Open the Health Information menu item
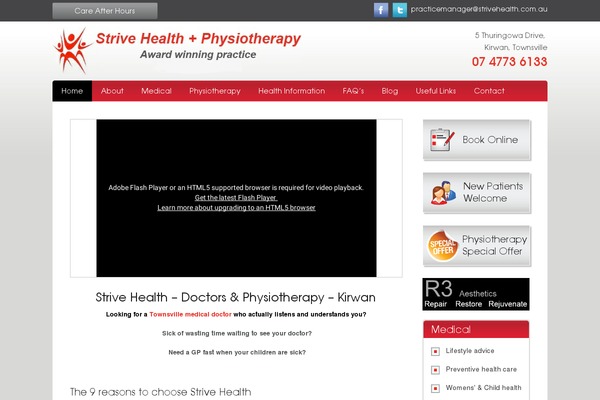Viewport: 600px width, 400px height. click(x=292, y=91)
